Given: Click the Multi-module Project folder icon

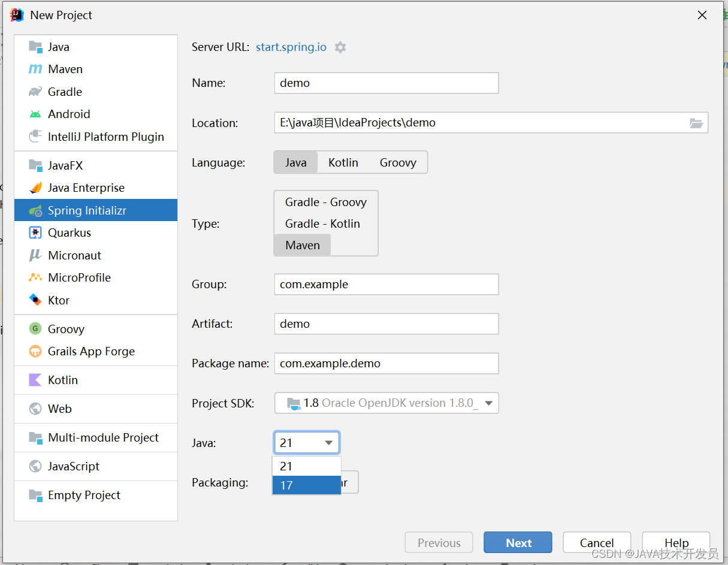Looking at the screenshot, I should [x=36, y=437].
